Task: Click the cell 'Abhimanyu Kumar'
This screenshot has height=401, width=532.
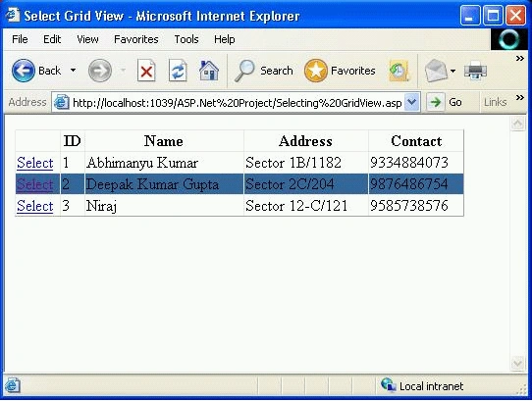Action: [164, 163]
